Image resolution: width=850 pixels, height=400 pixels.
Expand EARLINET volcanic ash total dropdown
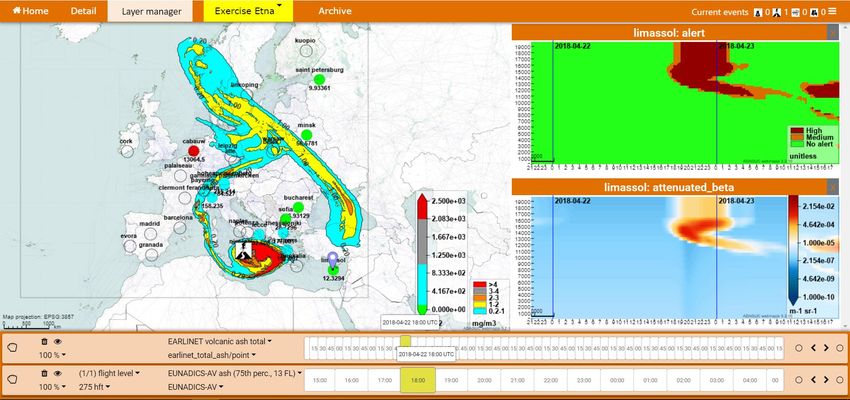click(x=220, y=341)
